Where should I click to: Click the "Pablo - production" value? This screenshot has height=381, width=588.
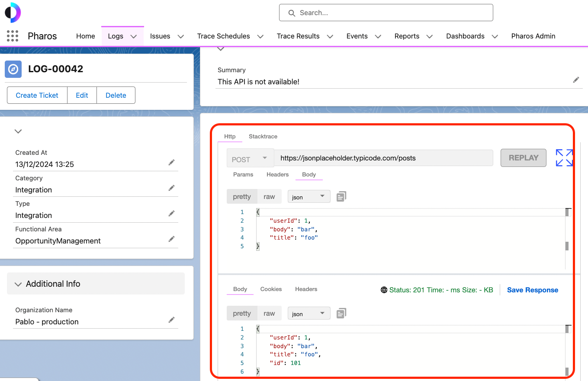click(47, 322)
